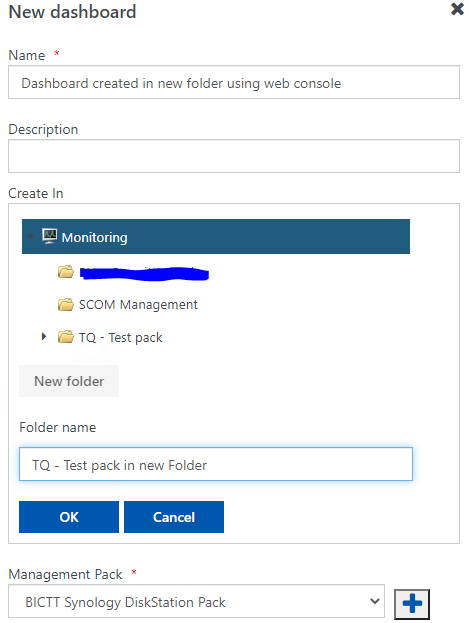
Task: Click the redacted folder's icon
Action: pos(66,272)
